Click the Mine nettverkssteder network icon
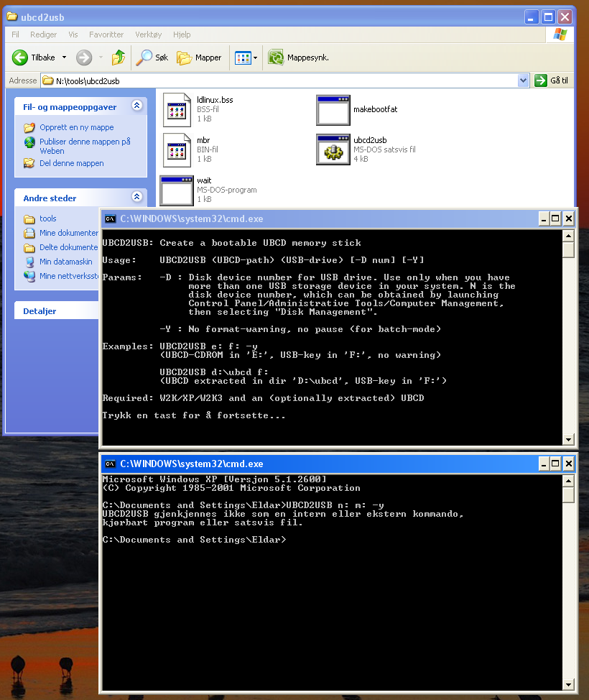Screen dimensions: 589x700 tap(29, 277)
